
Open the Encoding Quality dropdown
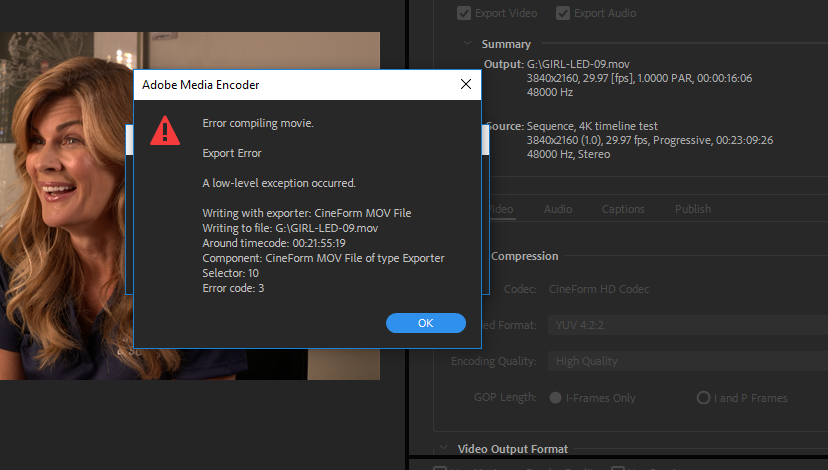680,361
